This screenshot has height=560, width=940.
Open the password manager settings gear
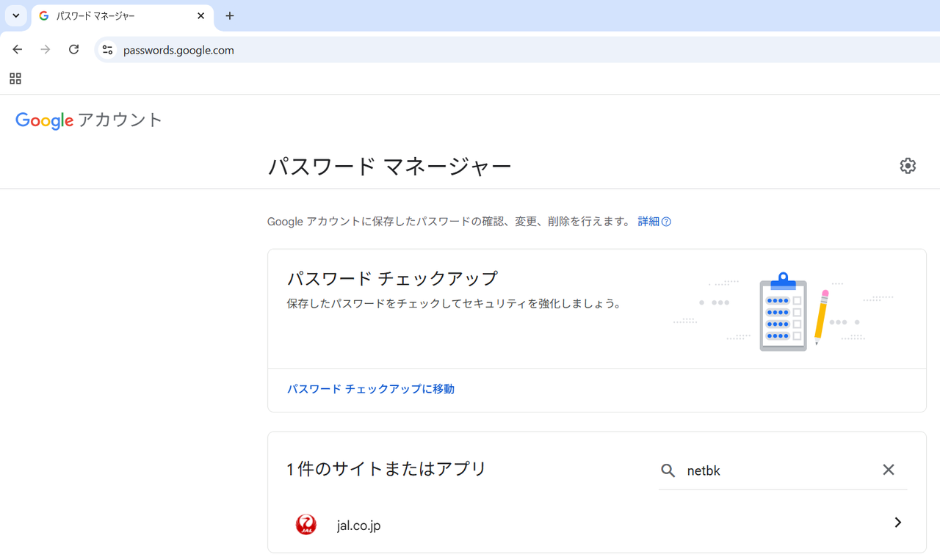click(908, 166)
